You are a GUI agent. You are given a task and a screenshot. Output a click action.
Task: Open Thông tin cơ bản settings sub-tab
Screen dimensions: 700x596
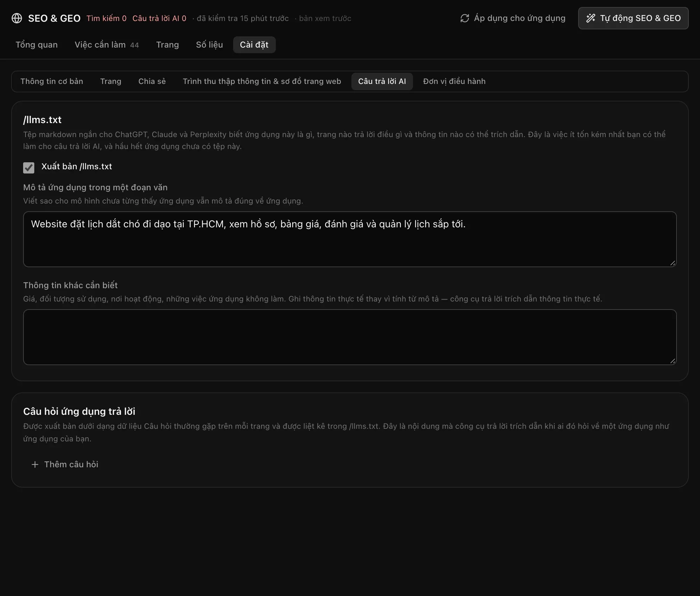(52, 81)
